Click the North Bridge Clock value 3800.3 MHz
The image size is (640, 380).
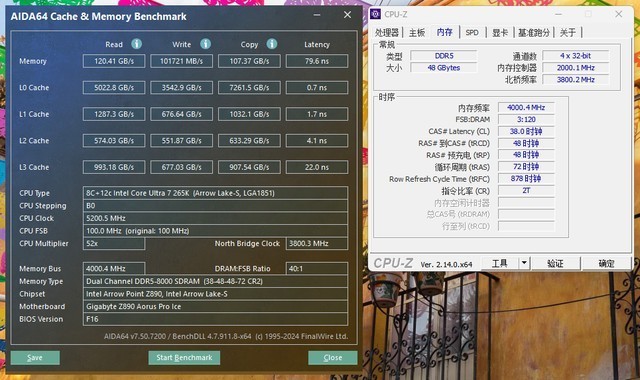(317, 244)
